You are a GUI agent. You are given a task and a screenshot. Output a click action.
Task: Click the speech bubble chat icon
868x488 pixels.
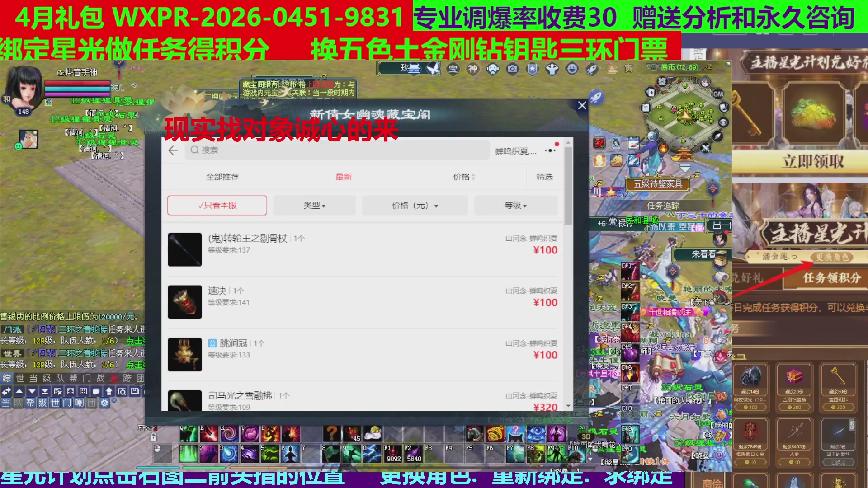tap(96, 391)
